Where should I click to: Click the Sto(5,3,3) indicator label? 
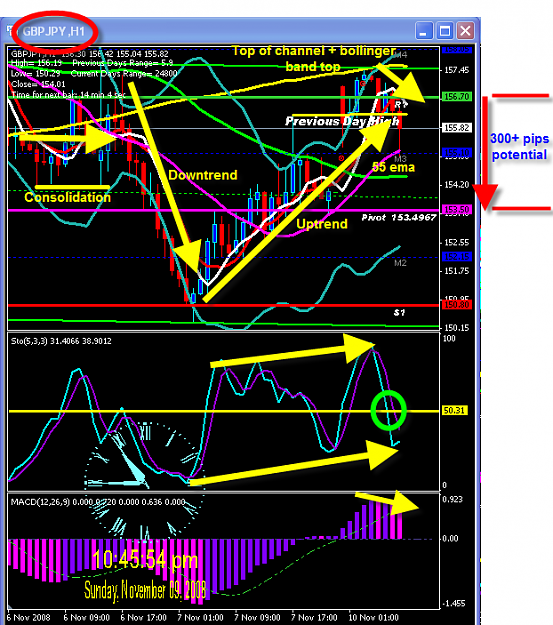[x=61, y=341]
